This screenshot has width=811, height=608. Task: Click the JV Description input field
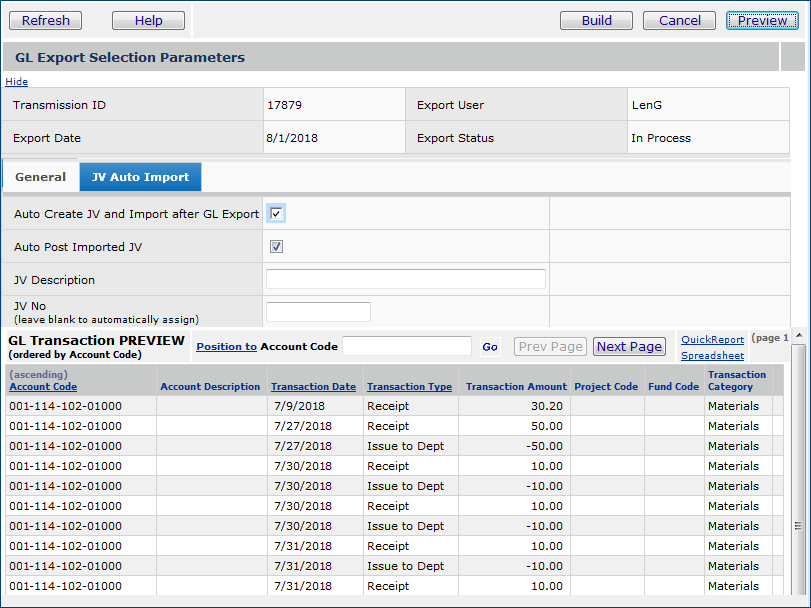click(x=406, y=279)
